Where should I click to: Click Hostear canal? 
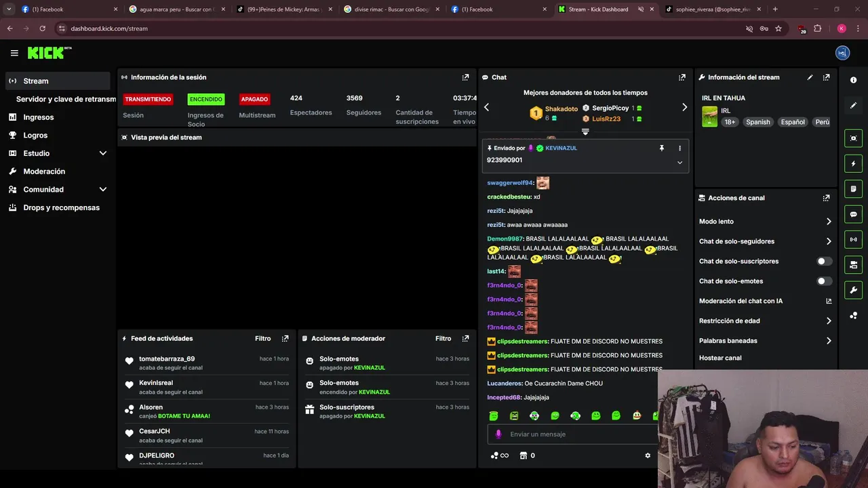click(x=720, y=358)
